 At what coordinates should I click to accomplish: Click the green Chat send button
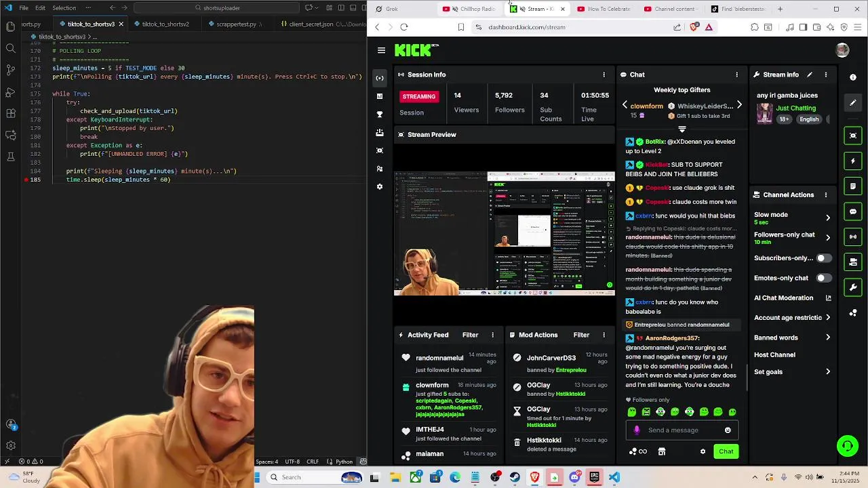click(x=726, y=451)
